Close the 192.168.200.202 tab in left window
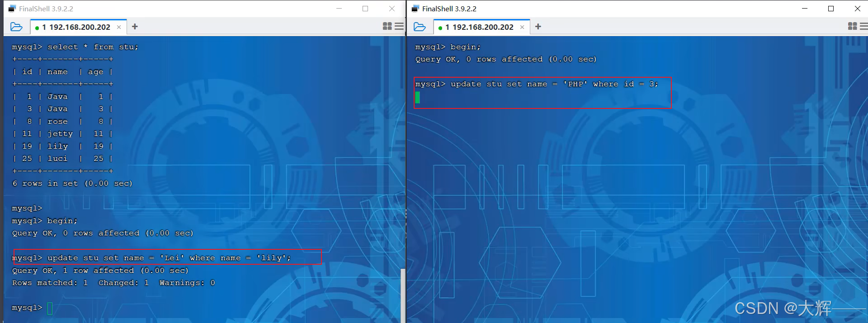The image size is (868, 323). coord(119,27)
